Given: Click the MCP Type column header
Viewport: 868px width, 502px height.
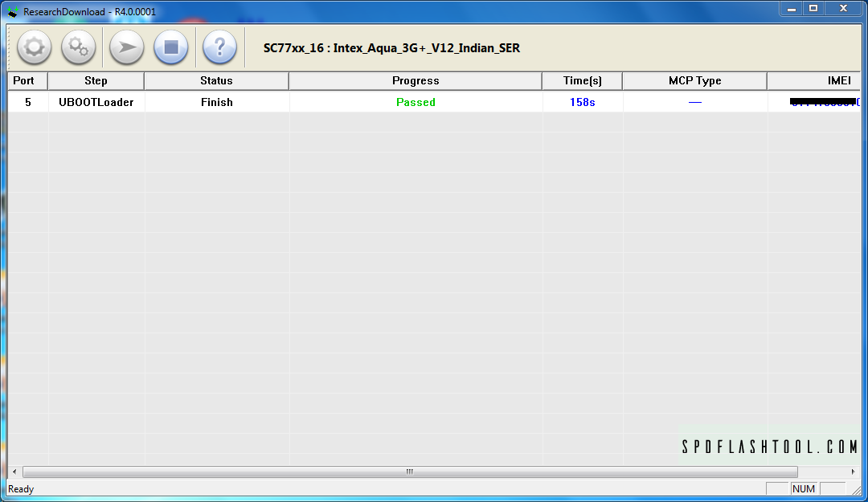Looking at the screenshot, I should click(x=694, y=81).
